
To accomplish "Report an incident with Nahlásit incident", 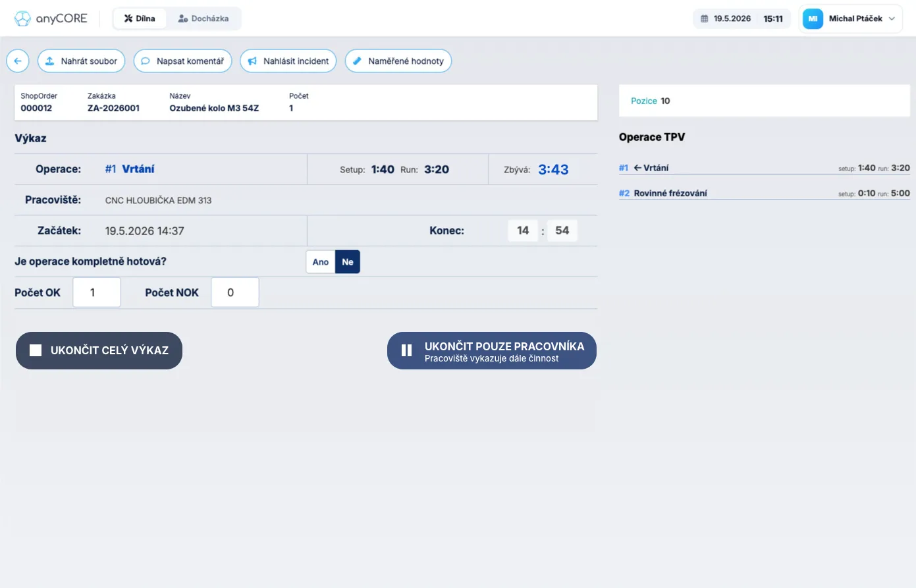I will click(288, 61).
